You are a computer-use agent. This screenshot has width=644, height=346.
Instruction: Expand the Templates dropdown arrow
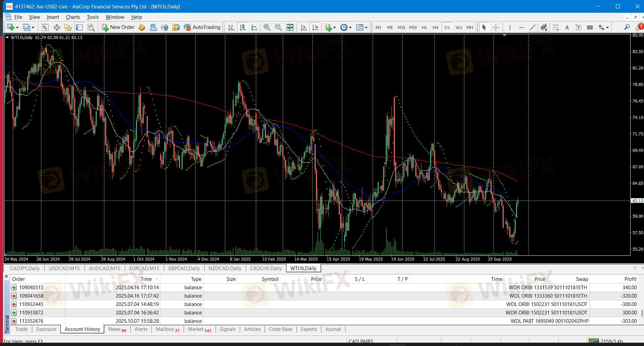coord(366,28)
